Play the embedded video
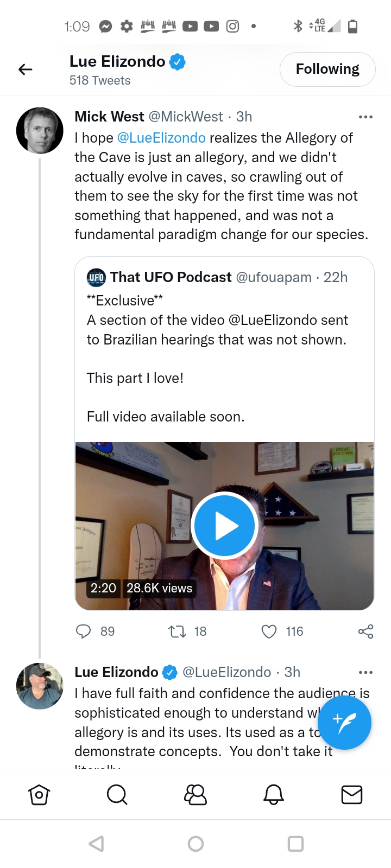The image size is (391, 868). pyautogui.click(x=224, y=526)
